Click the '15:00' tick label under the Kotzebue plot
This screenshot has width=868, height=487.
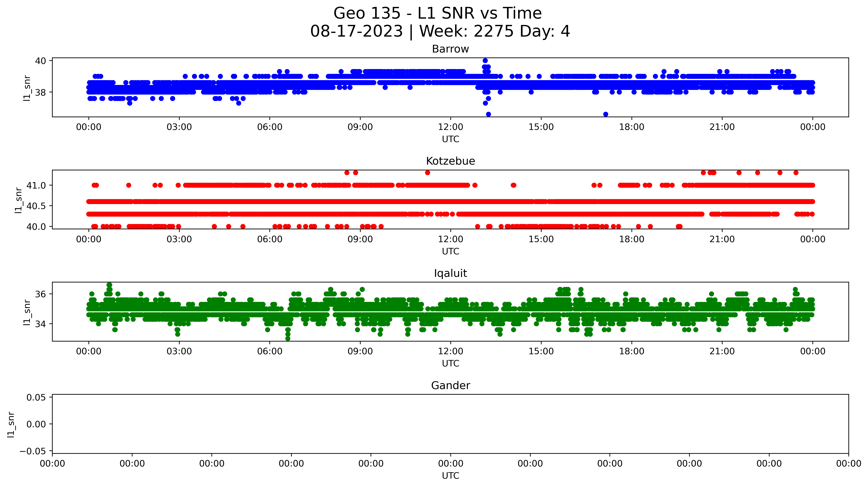coord(541,240)
